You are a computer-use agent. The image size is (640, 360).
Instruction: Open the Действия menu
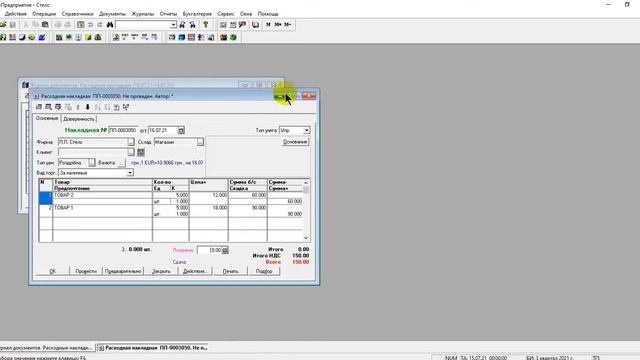[16, 14]
